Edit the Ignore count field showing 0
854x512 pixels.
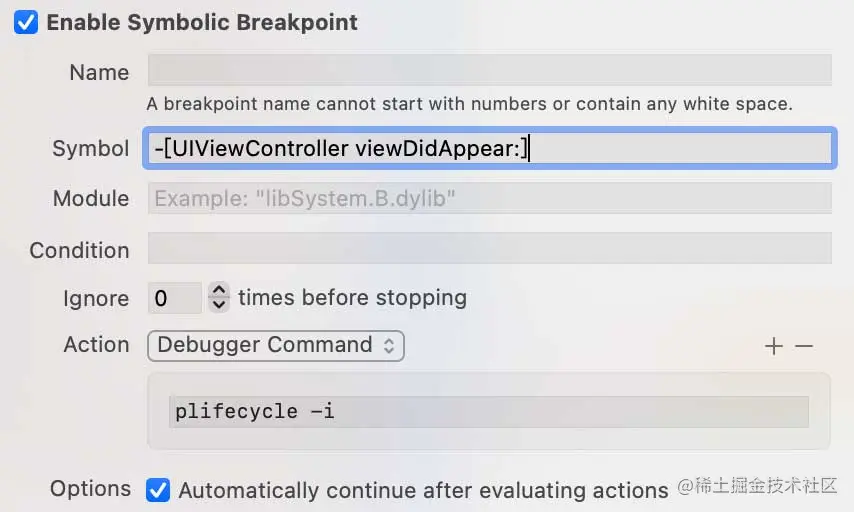[x=174, y=298]
